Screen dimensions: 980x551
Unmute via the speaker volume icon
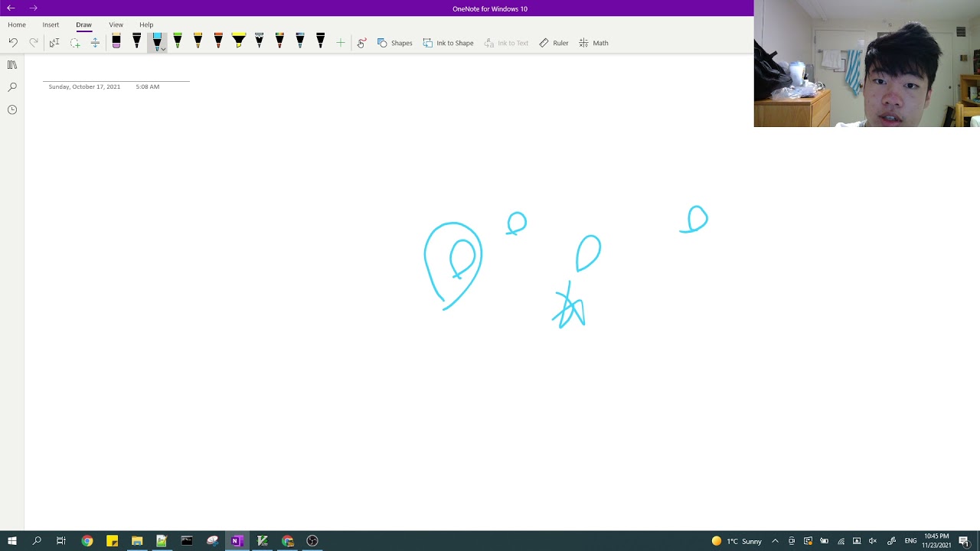click(x=873, y=541)
